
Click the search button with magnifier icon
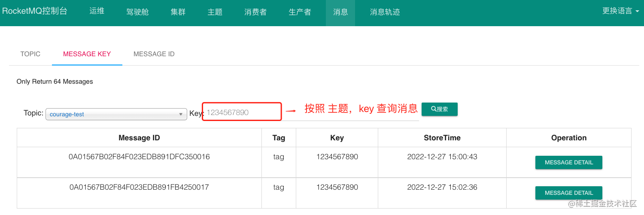[439, 109]
